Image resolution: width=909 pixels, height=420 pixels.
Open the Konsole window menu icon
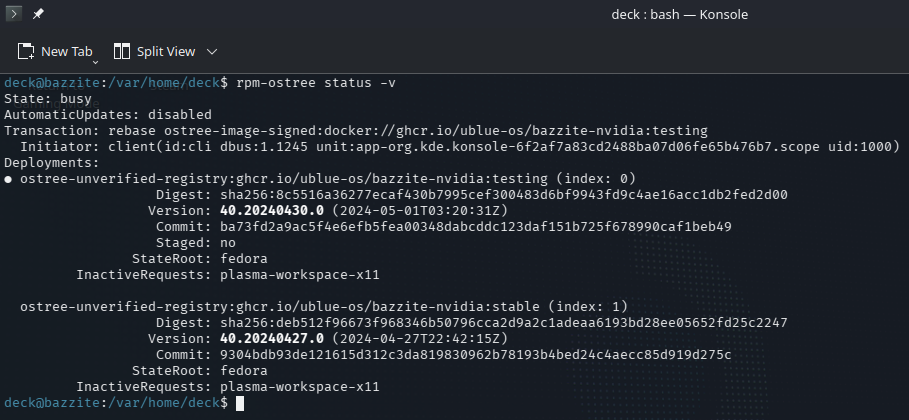(14, 15)
